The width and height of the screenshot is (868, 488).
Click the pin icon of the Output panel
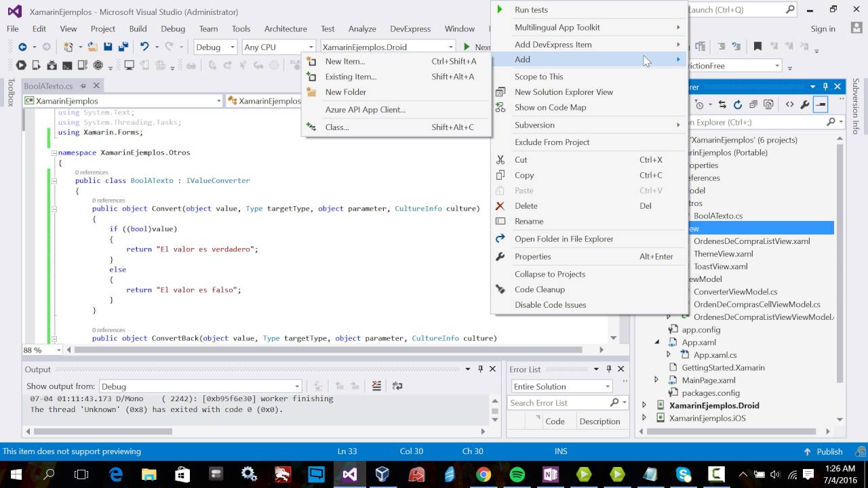click(480, 369)
